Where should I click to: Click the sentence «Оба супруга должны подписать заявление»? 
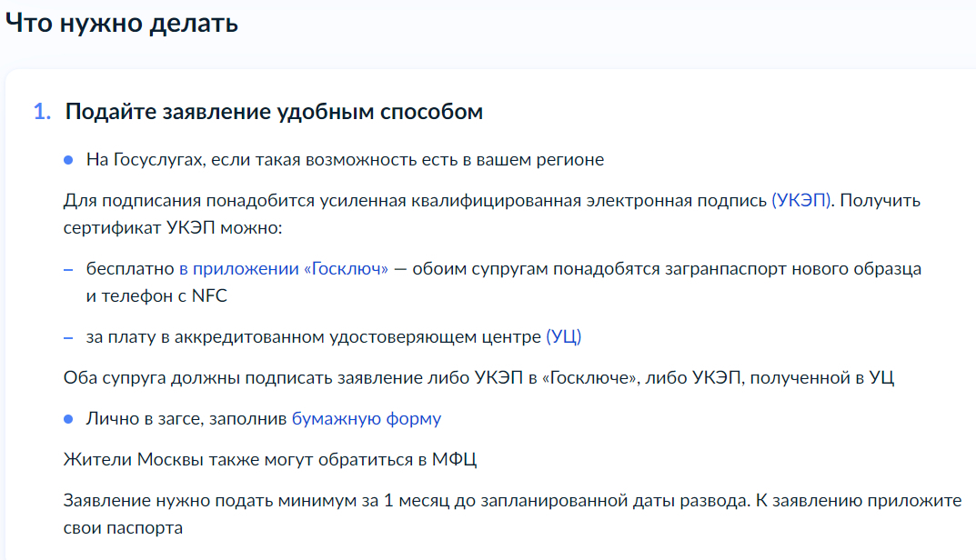[x=478, y=378]
